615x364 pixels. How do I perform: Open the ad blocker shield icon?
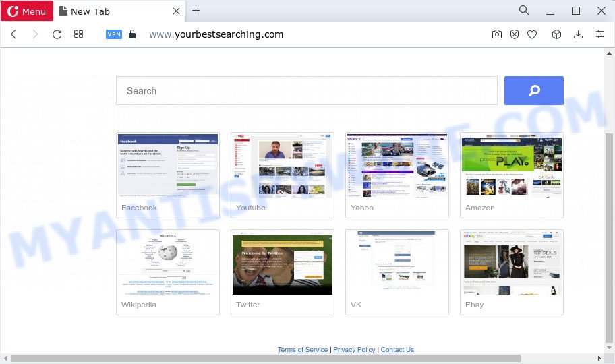(515, 34)
